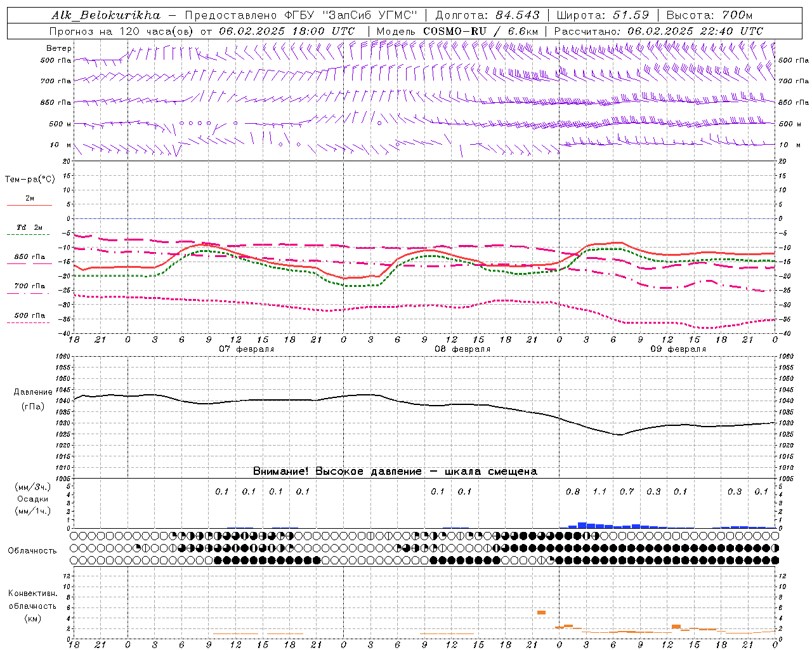812x650 pixels.
Task: Click the '700 гПа' temperature legend entry
Action: [30, 286]
